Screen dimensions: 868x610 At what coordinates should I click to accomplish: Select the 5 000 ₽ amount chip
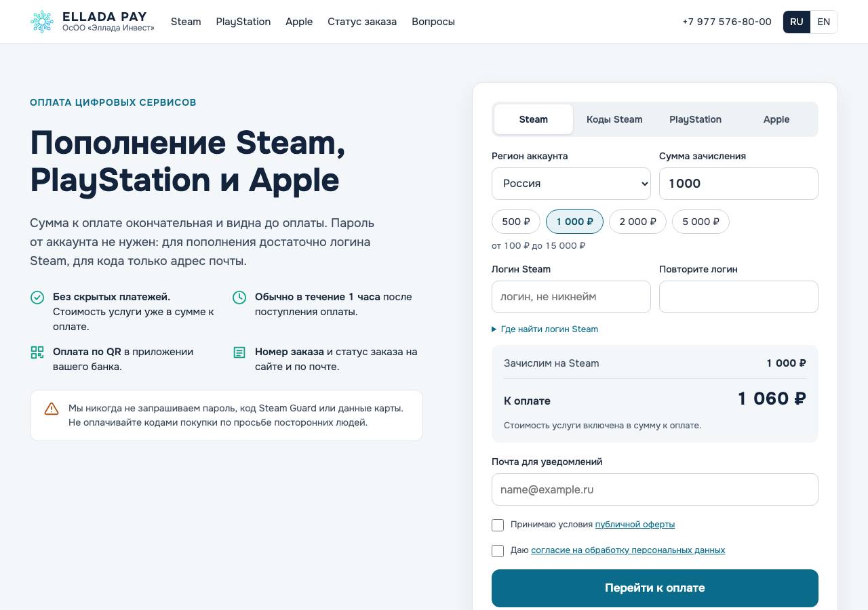701,222
